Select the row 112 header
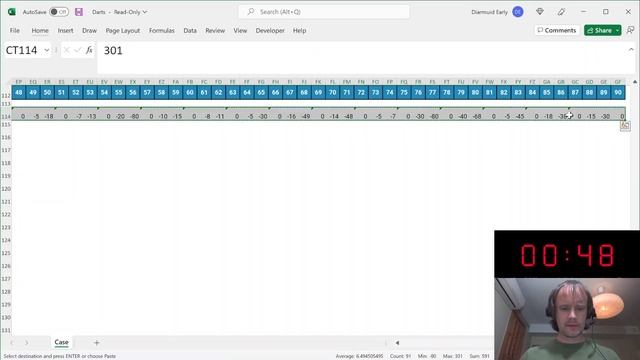 tap(6, 93)
